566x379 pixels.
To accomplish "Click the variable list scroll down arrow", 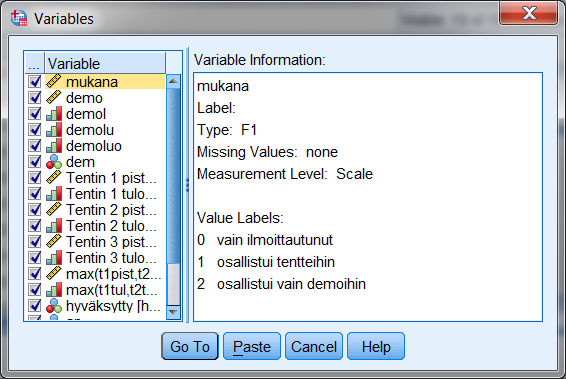I will tap(173, 312).
